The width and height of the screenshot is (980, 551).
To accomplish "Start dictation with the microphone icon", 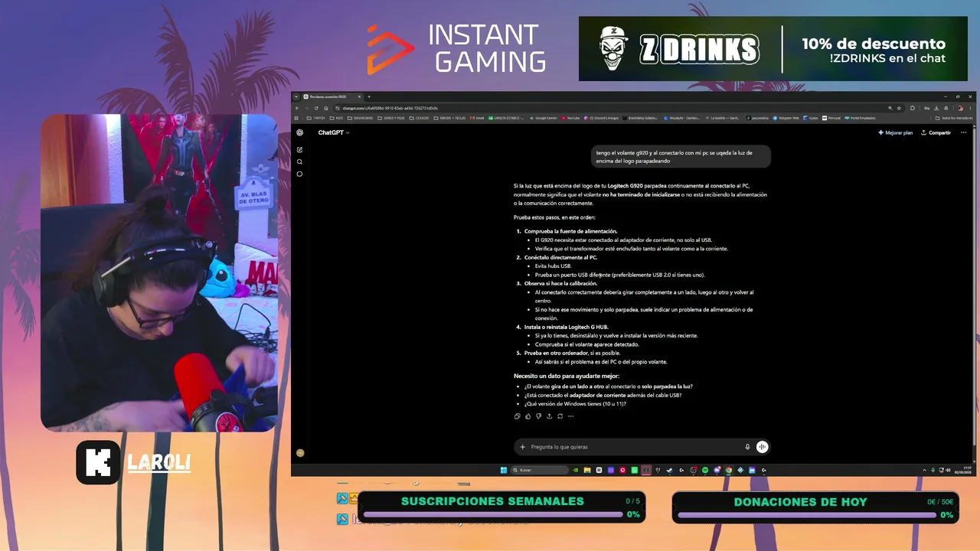I will point(747,447).
